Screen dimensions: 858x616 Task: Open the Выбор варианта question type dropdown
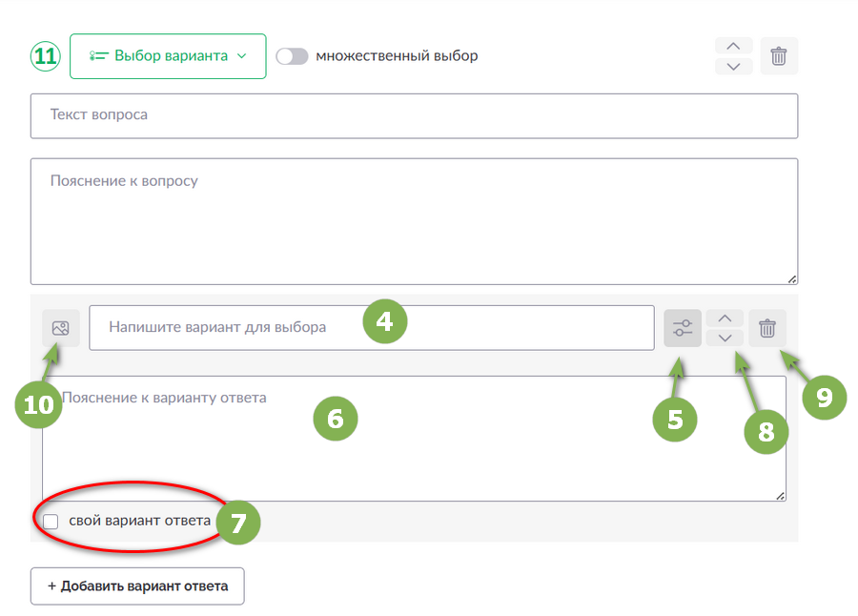tap(168, 56)
